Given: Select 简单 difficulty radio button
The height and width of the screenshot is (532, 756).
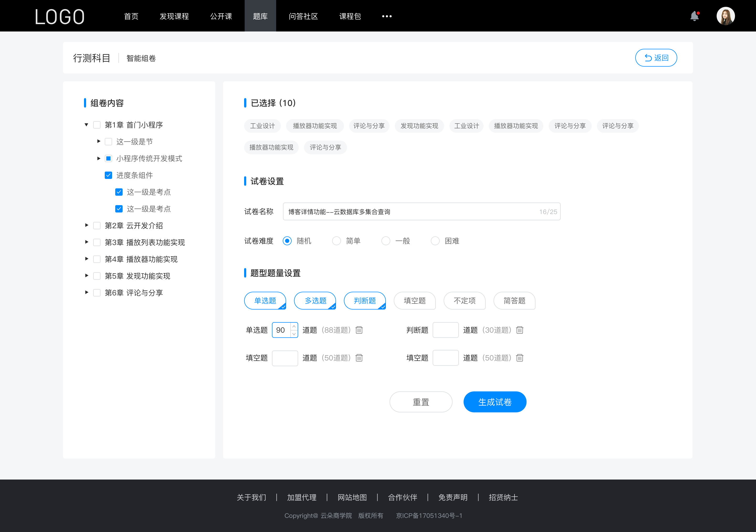Looking at the screenshot, I should pos(335,241).
